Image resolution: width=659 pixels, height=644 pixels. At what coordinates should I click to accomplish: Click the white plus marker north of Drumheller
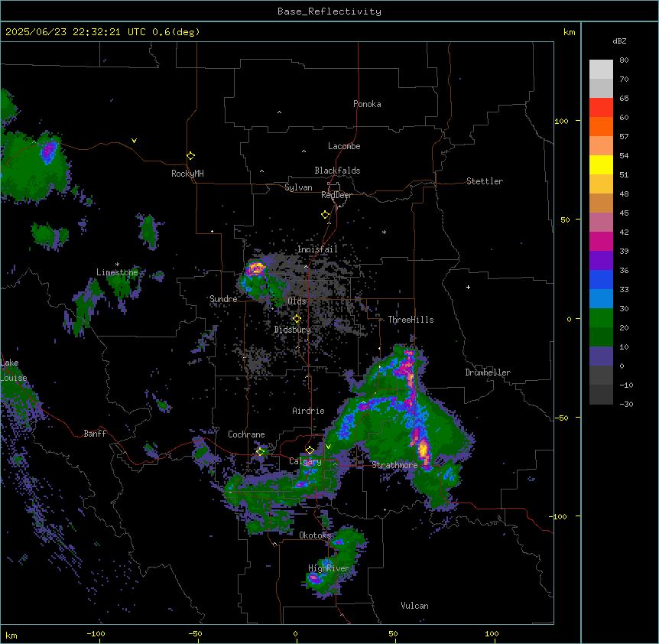[x=468, y=287]
